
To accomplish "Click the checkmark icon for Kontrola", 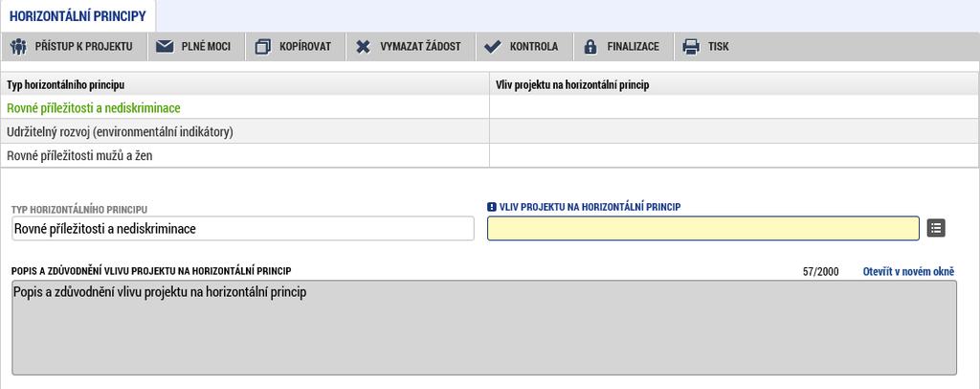I will (x=493, y=47).
